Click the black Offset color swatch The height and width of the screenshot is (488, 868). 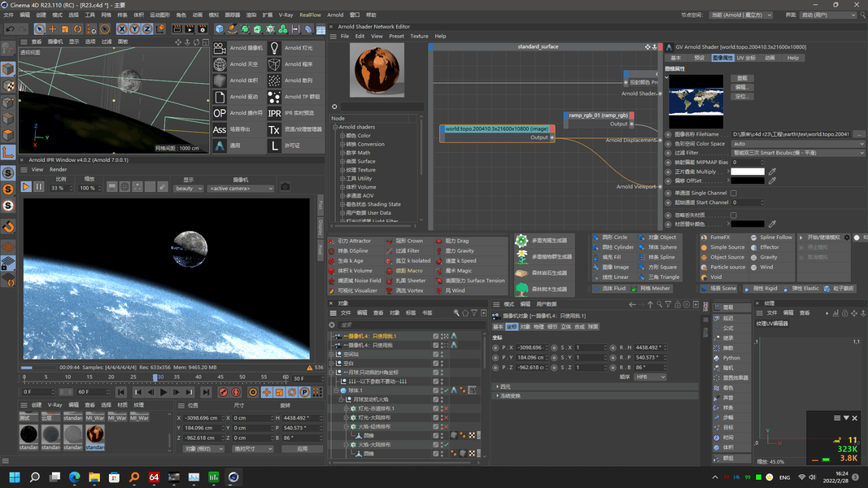748,181
